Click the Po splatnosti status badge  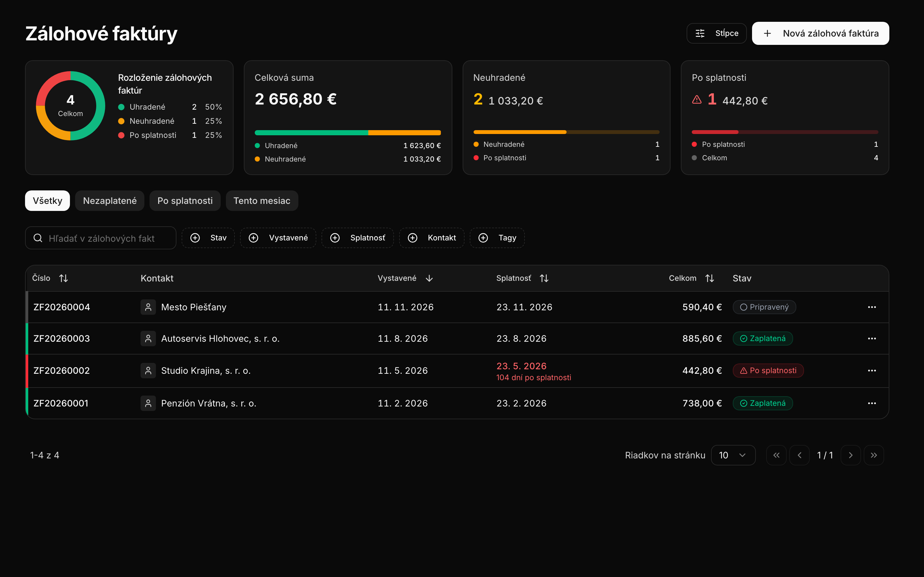coord(768,371)
